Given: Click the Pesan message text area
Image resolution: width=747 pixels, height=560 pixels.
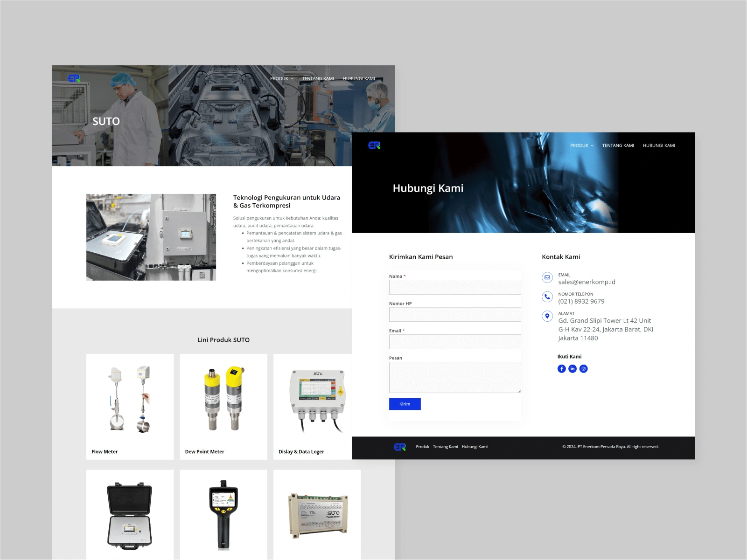Looking at the screenshot, I should 455,377.
